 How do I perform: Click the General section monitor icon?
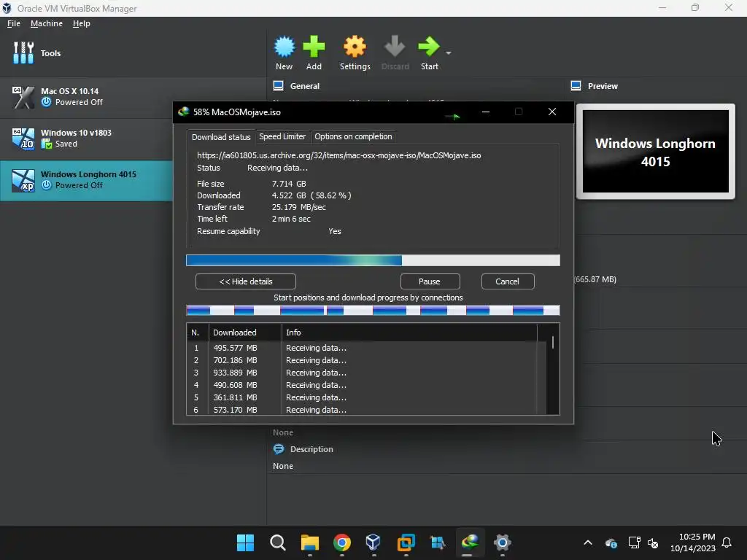point(278,86)
